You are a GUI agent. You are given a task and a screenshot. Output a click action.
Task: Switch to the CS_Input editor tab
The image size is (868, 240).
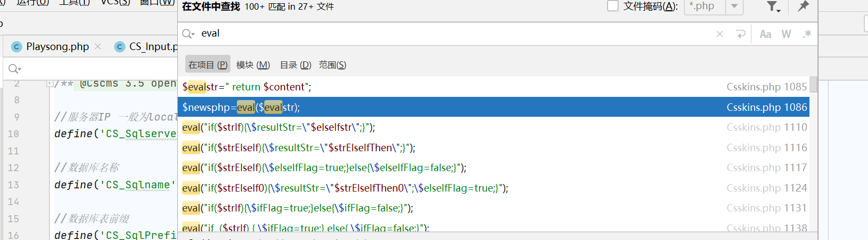tap(153, 47)
